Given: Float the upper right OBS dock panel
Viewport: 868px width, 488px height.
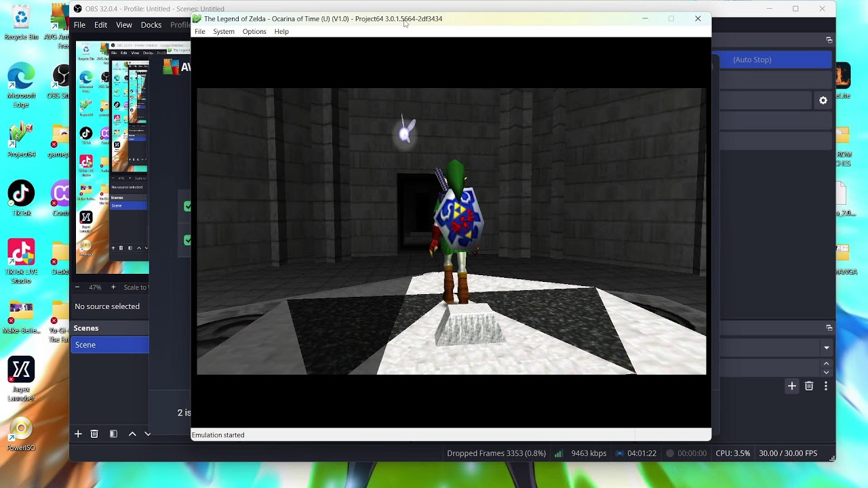Looking at the screenshot, I should (x=829, y=40).
